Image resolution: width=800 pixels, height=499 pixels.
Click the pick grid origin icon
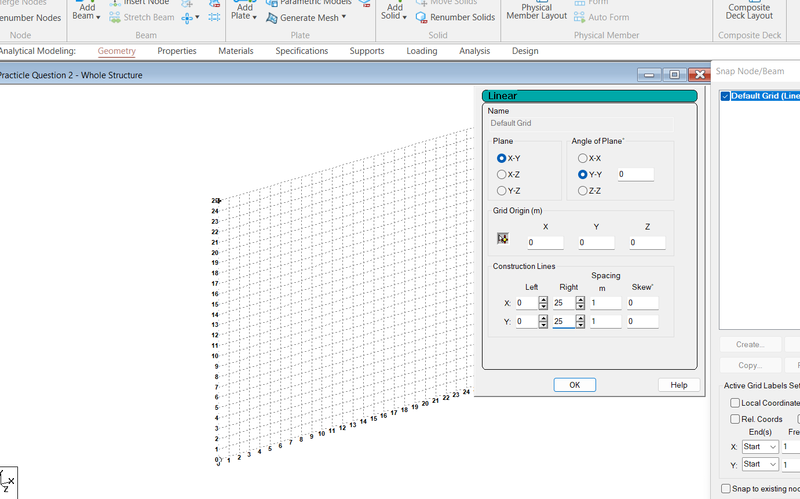503,238
